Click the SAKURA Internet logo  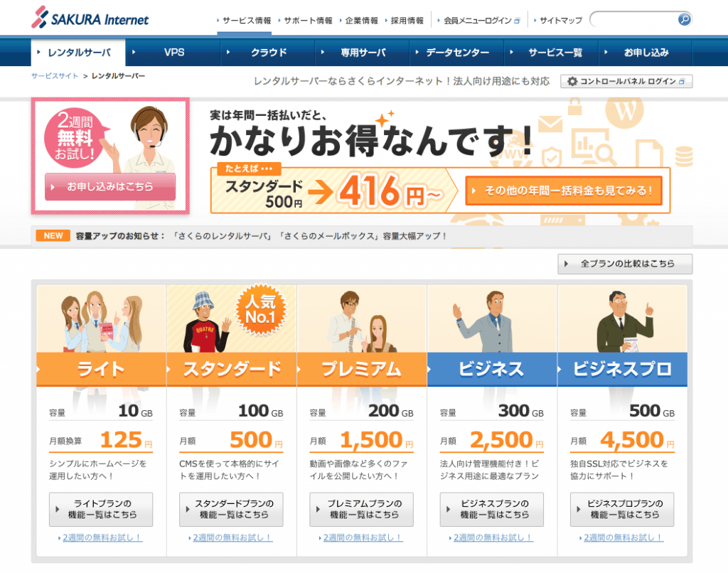pos(90,18)
